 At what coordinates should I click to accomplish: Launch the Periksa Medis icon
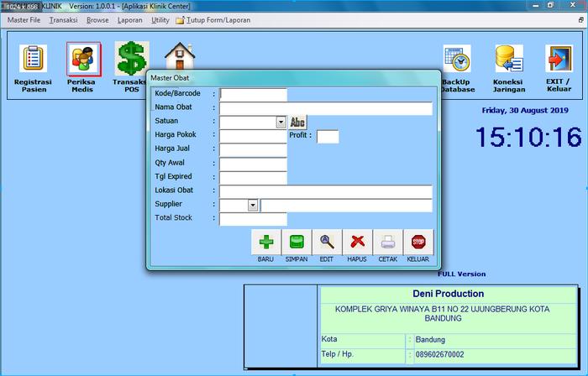click(83, 59)
